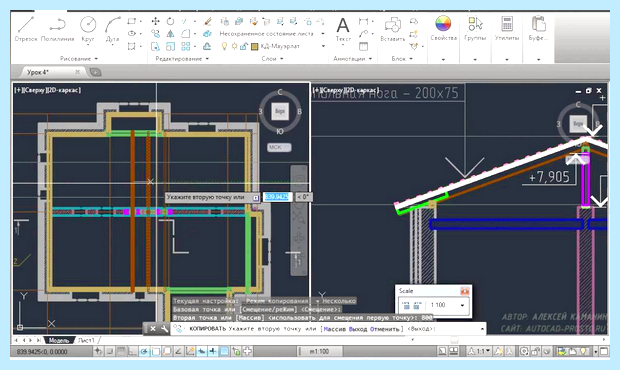The height and width of the screenshot is (370, 620).
Task: Select the Отрезок (Line) tool
Action: click(x=26, y=28)
